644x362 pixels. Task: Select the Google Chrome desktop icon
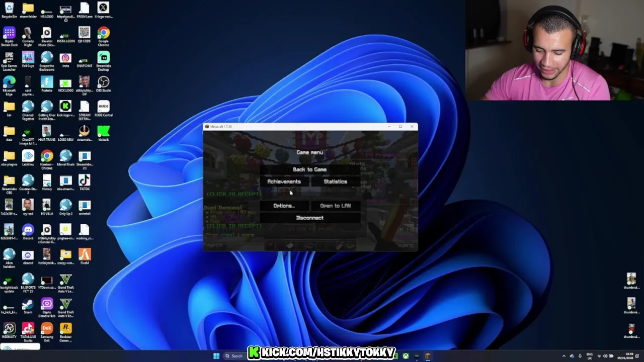[103, 37]
